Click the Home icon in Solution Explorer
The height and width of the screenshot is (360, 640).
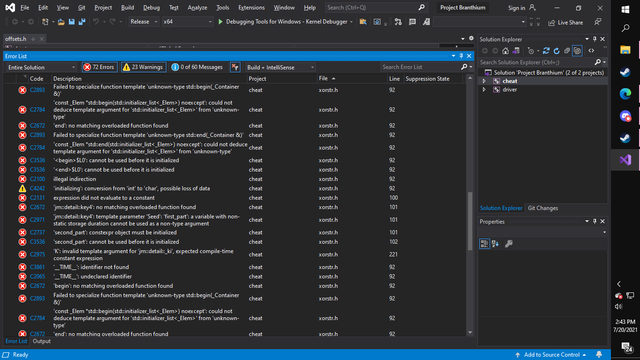[x=505, y=51]
